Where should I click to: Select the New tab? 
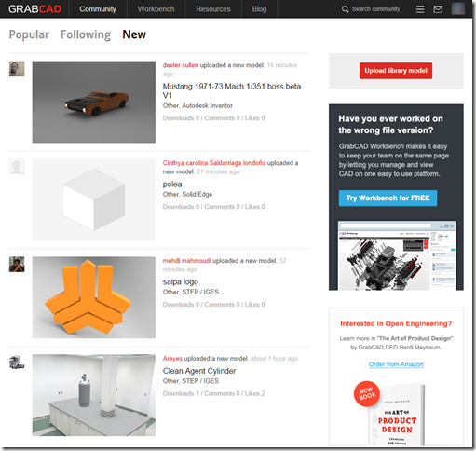click(134, 34)
